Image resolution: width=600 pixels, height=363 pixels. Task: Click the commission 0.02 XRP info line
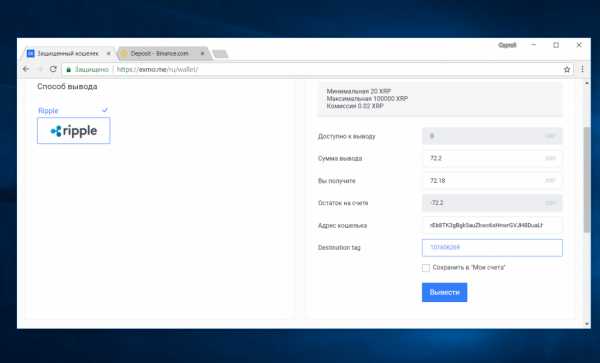point(355,106)
